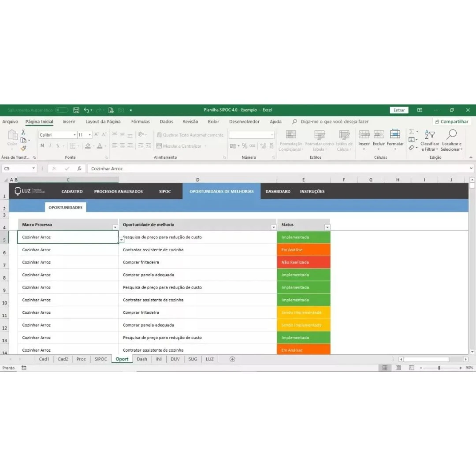Open the Oportunidade de melhoria filter
The image size is (476, 476).
click(x=273, y=226)
